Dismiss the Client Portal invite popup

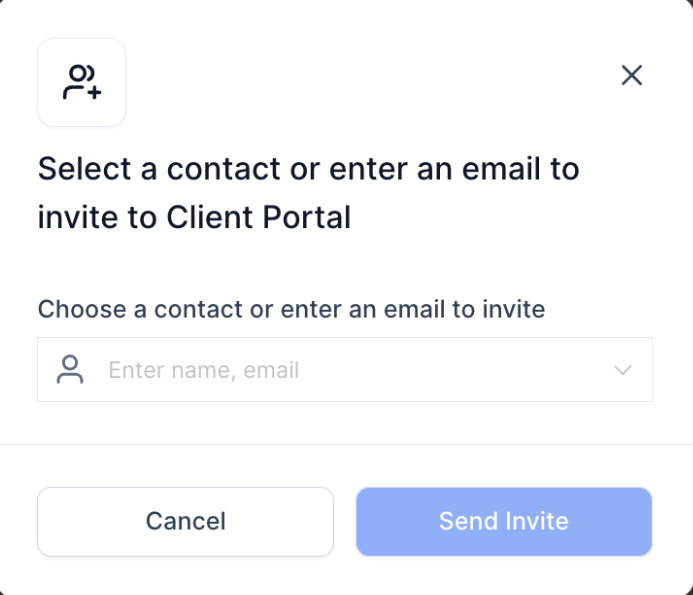click(631, 75)
